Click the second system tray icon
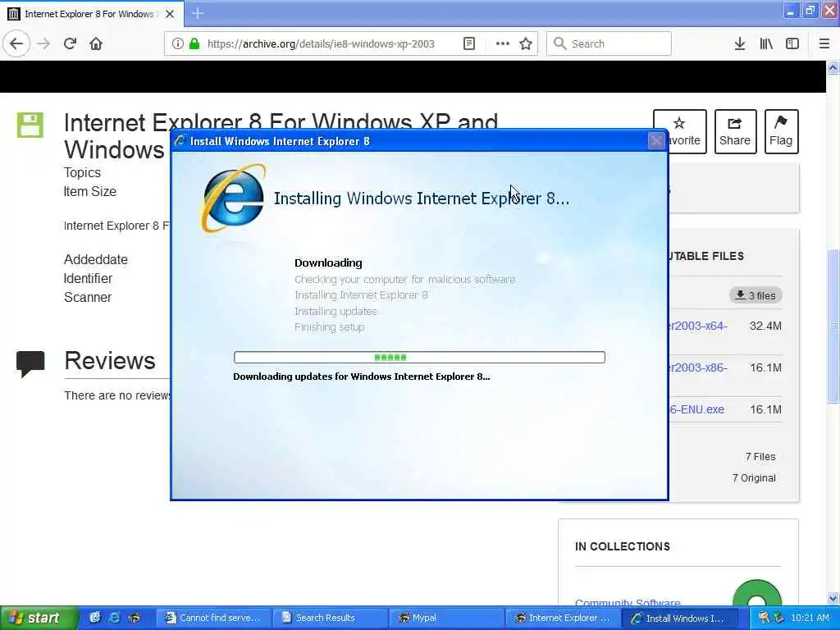 (x=778, y=618)
